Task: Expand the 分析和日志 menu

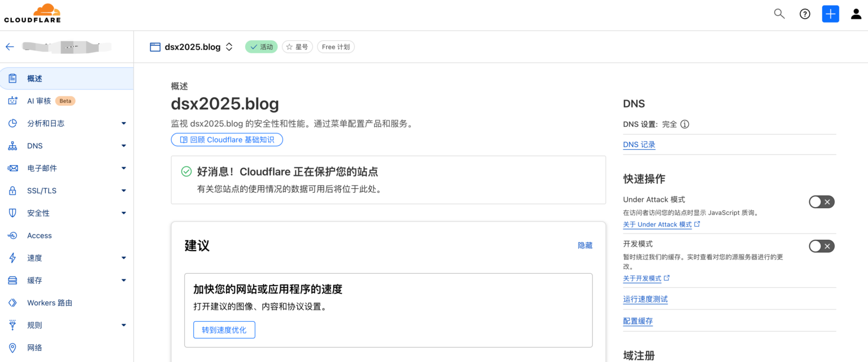Action: (123, 123)
